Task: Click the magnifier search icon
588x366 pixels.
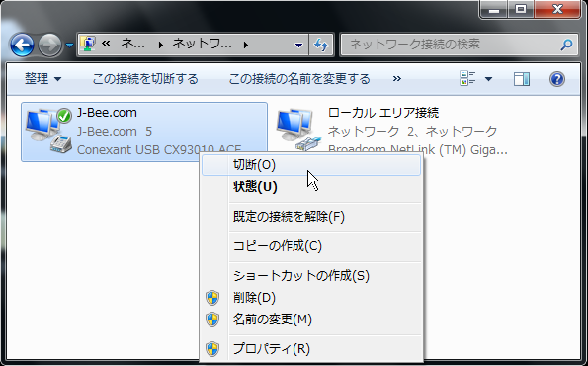Action: pos(566,45)
